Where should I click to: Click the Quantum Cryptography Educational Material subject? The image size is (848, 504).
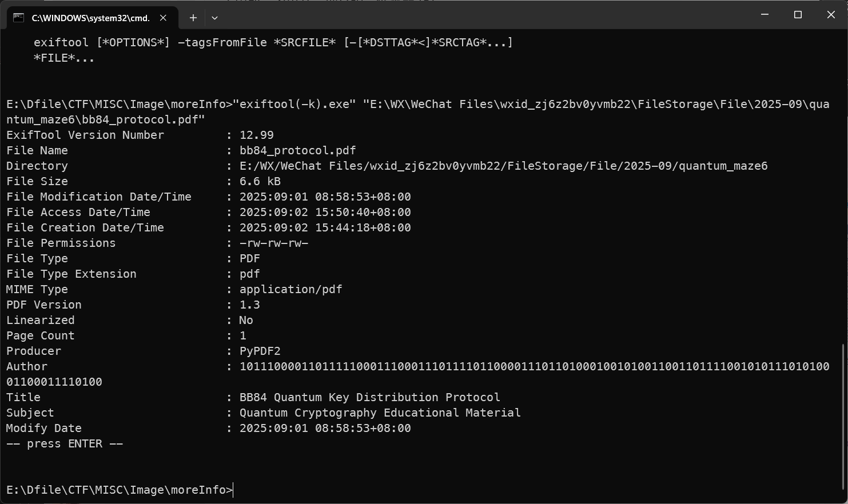(x=380, y=413)
